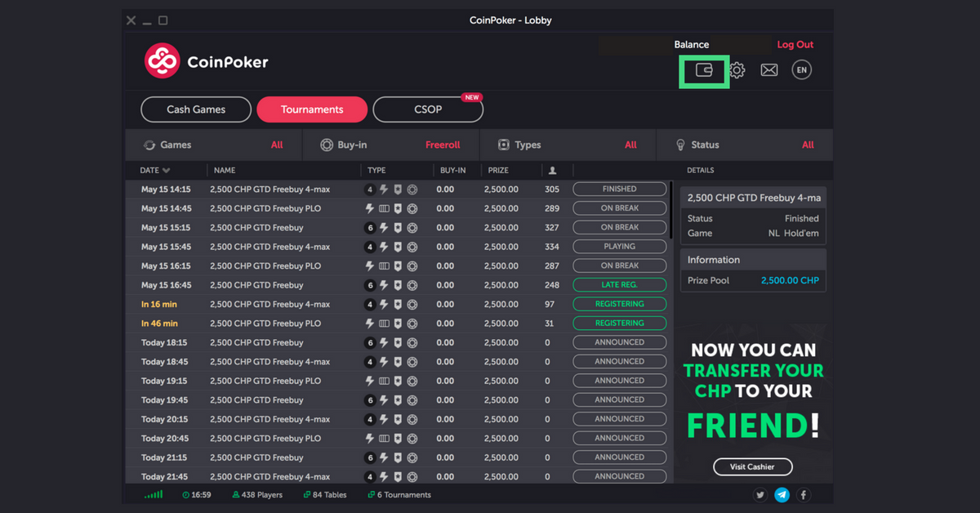This screenshot has width=980, height=513.
Task: Open the Status filter set to All
Action: 808,145
